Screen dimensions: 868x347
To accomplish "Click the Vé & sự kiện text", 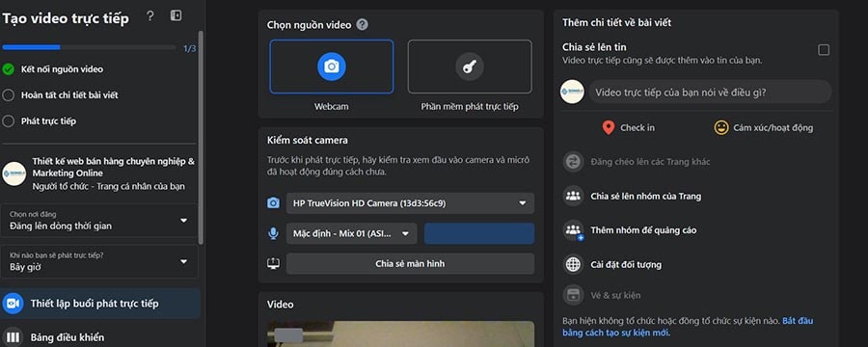I will (615, 295).
